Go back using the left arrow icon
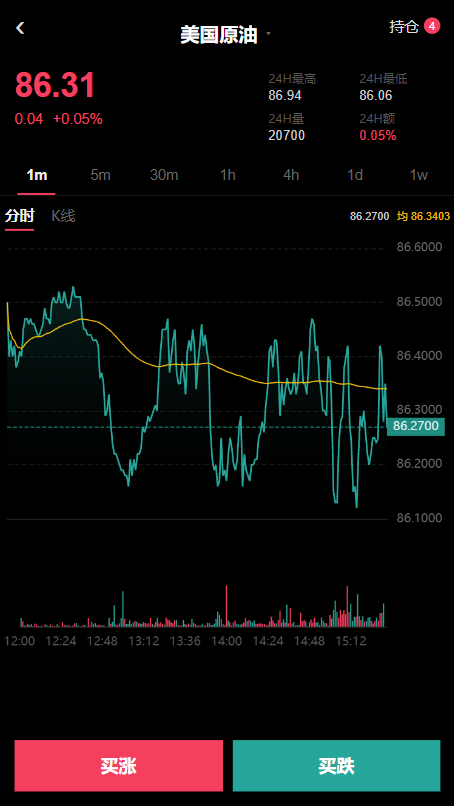The width and height of the screenshot is (454, 806). [x=20, y=28]
